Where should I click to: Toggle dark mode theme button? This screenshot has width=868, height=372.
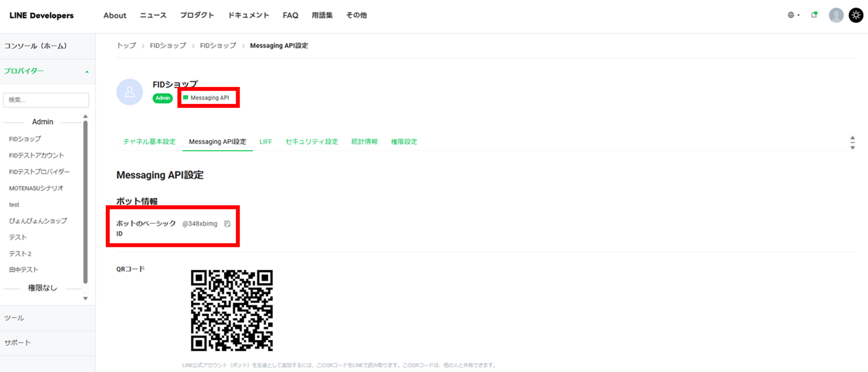coord(856,15)
